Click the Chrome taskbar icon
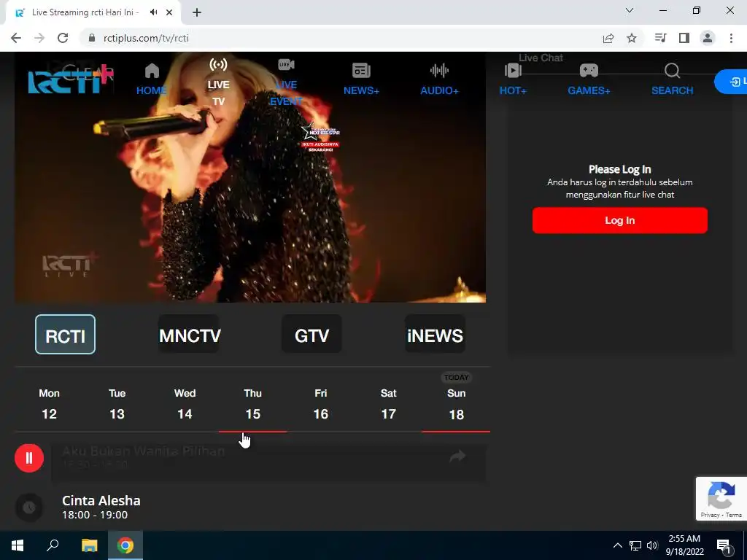Screen dimensions: 747x560 click(125, 545)
